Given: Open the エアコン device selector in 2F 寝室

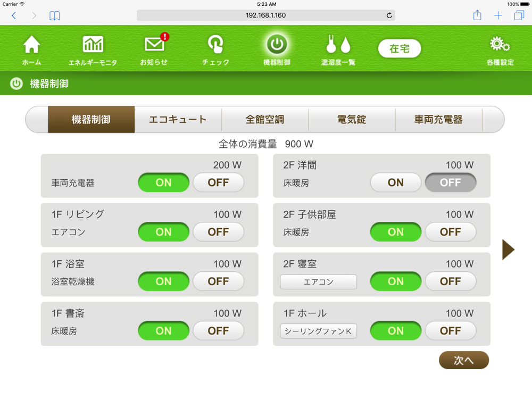Looking at the screenshot, I should pyautogui.click(x=318, y=281).
